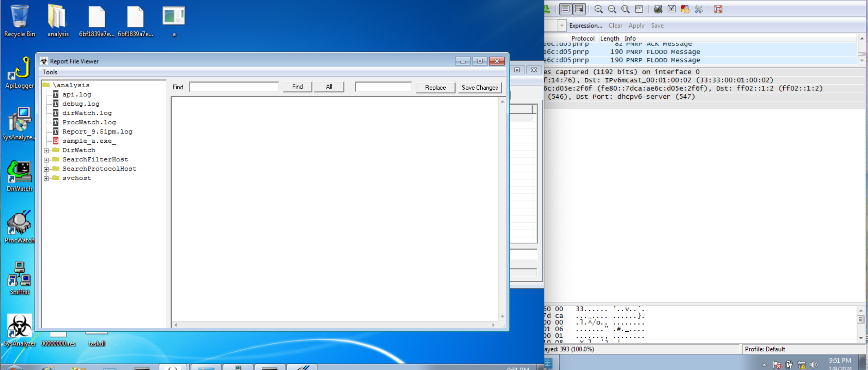Select the ProcWatch desktop shortcut
The height and width of the screenshot is (370, 868).
pyautogui.click(x=19, y=227)
